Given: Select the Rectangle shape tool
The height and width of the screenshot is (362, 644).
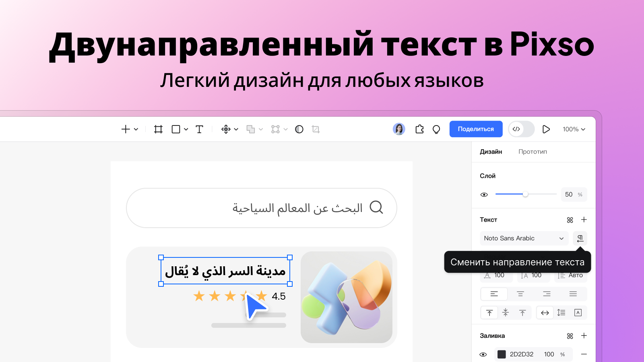Looking at the screenshot, I should [176, 129].
